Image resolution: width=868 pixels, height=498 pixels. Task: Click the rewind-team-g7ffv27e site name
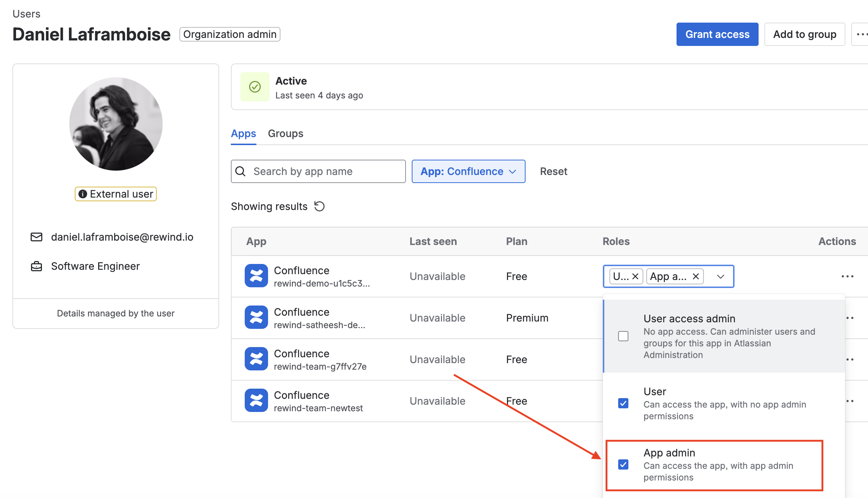click(x=320, y=366)
